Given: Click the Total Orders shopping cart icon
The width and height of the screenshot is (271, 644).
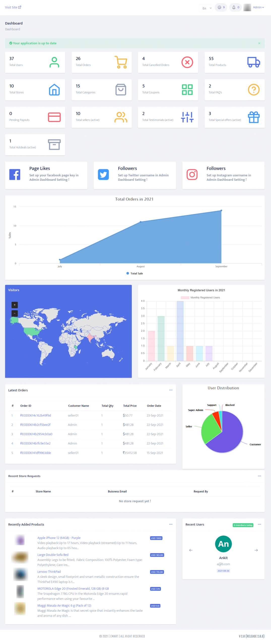Looking at the screenshot, I should coord(121,62).
